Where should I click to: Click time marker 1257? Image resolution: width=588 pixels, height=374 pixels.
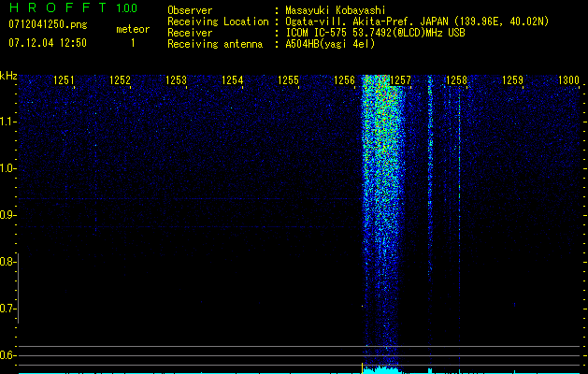400,80
